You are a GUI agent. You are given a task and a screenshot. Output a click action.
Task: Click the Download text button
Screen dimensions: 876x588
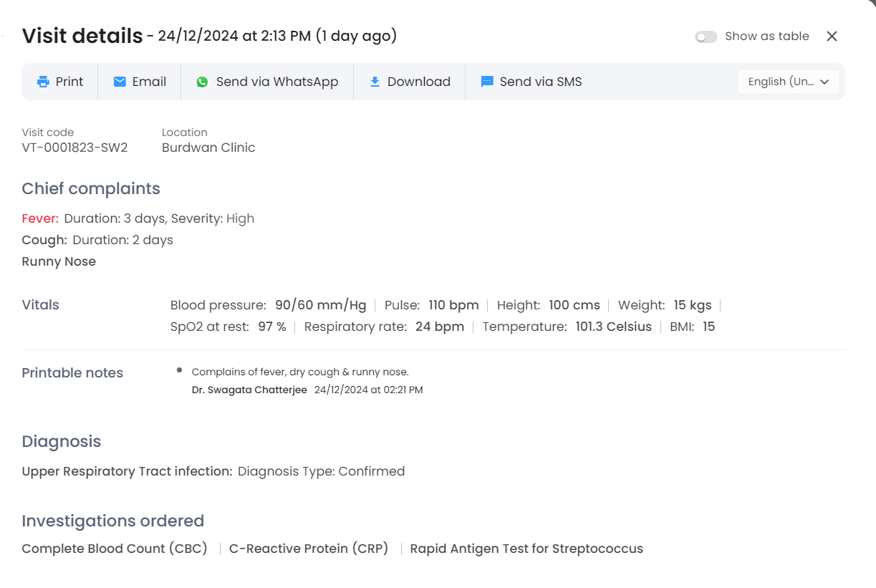[x=418, y=82]
